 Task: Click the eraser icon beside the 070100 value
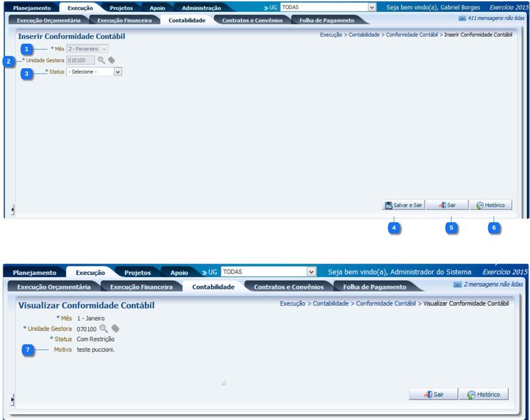[115, 329]
